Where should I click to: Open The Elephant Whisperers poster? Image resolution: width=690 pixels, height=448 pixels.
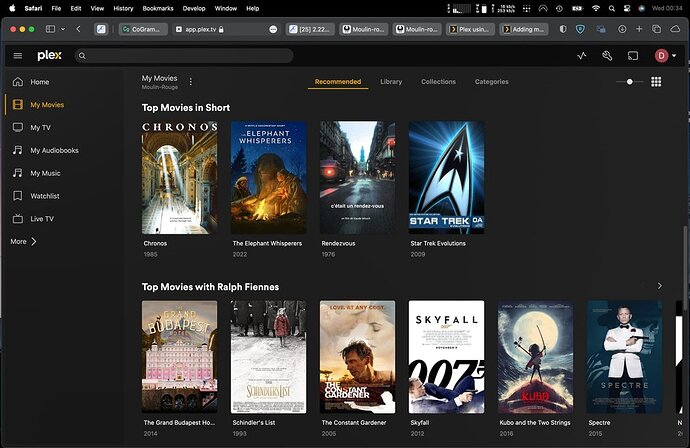(x=268, y=178)
